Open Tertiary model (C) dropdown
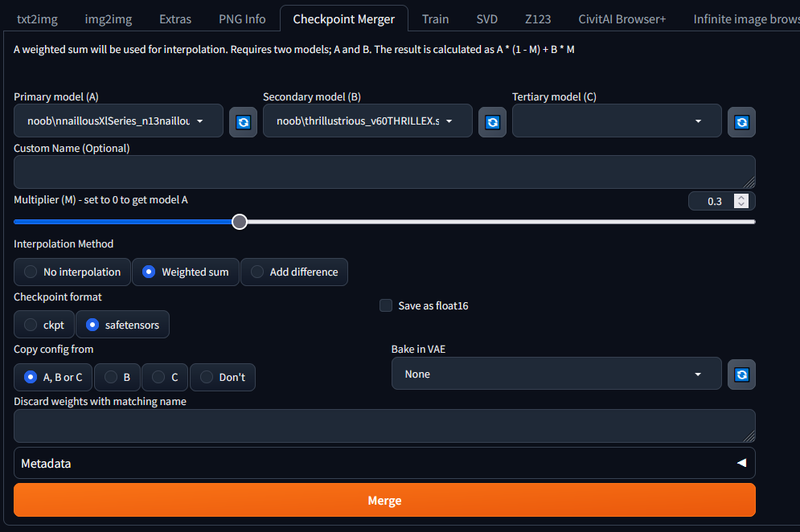This screenshot has width=800, height=532. (x=617, y=121)
